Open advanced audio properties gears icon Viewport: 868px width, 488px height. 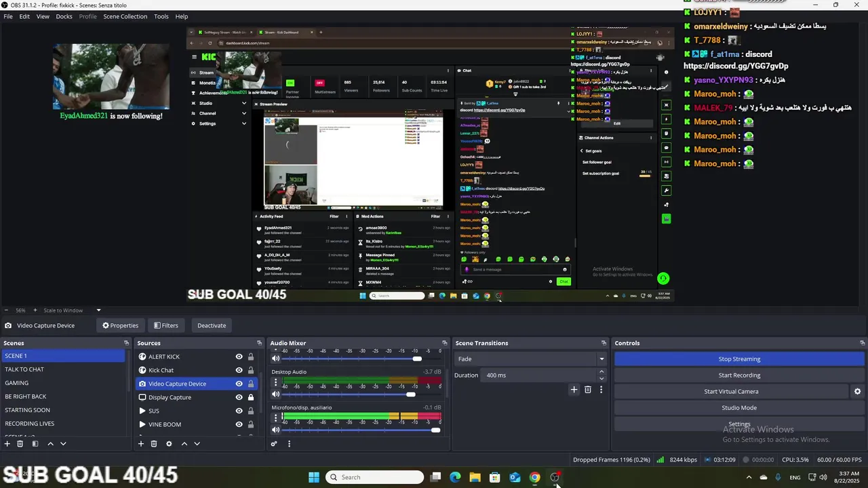click(x=274, y=444)
